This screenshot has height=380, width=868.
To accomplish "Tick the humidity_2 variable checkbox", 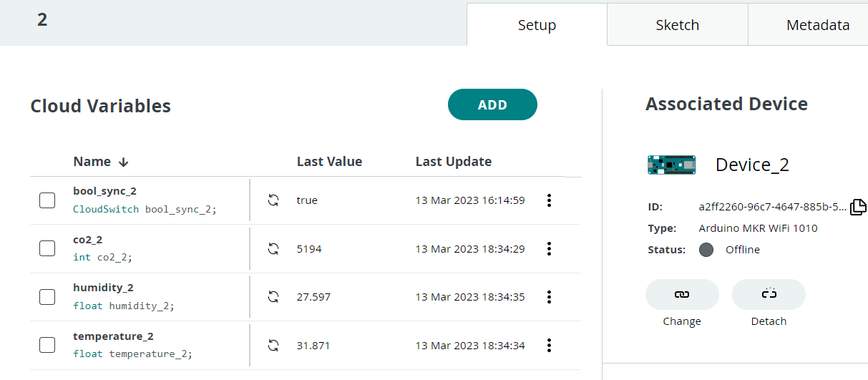I will click(47, 297).
